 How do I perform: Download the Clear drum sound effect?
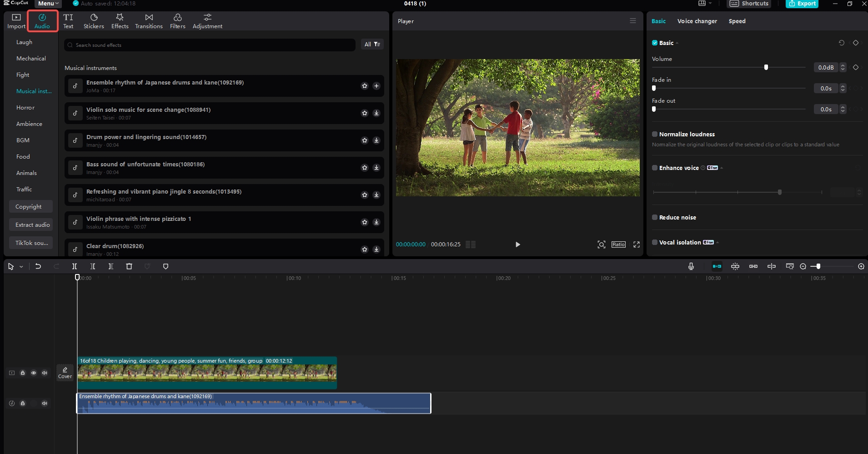pyautogui.click(x=376, y=249)
